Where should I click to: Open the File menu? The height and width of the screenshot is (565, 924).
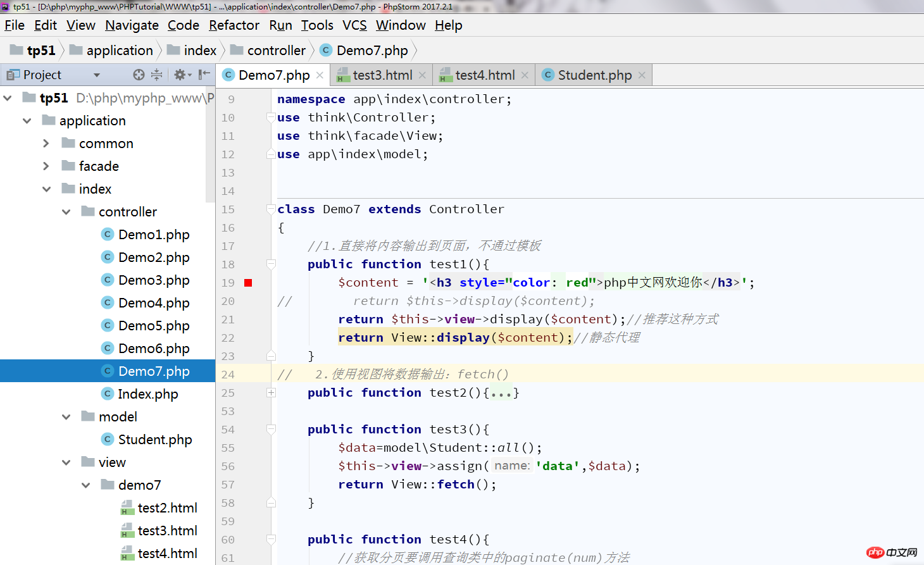coord(15,25)
